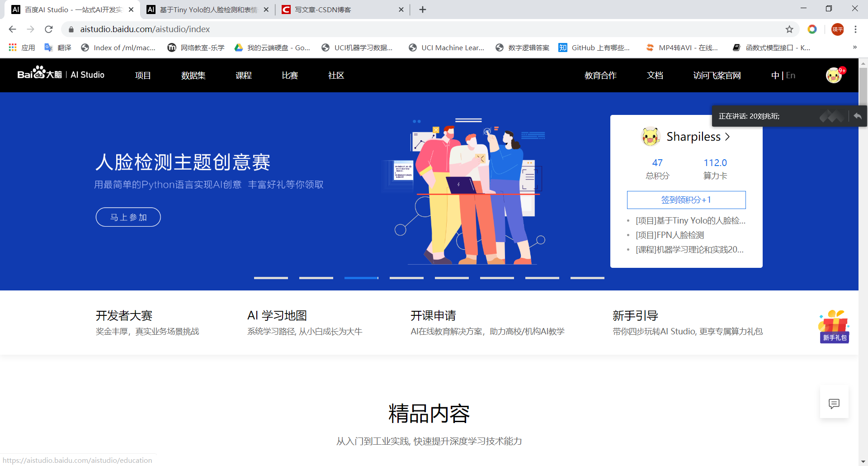This screenshot has width=868, height=466.
Task: Open the 翻译 translate bookmark
Action: click(58, 48)
